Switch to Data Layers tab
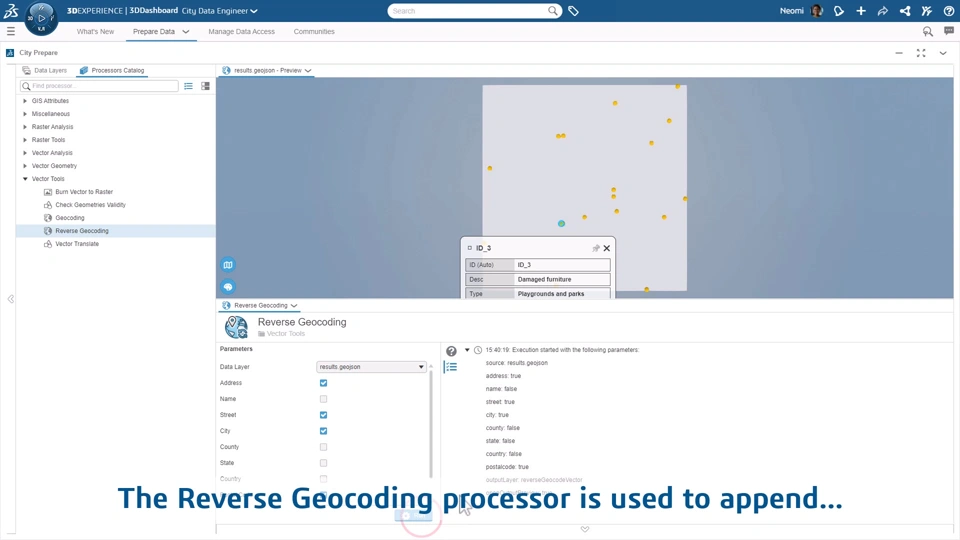This screenshot has width=960, height=540. pyautogui.click(x=44, y=70)
